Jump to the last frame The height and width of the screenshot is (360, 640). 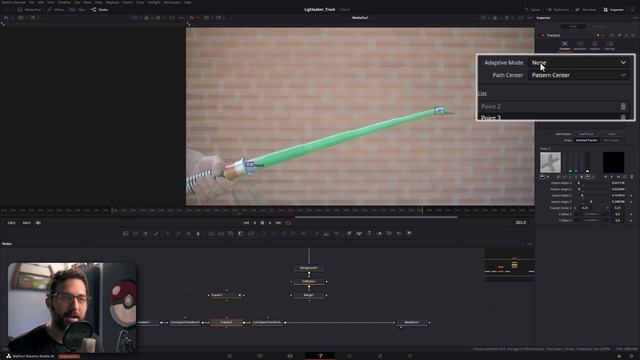coord(278,223)
